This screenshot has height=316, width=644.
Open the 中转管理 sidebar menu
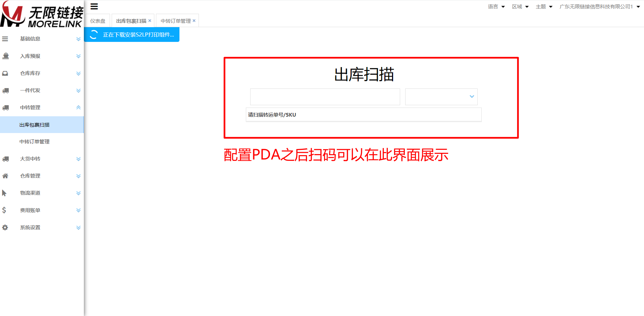pyautogui.click(x=42, y=108)
